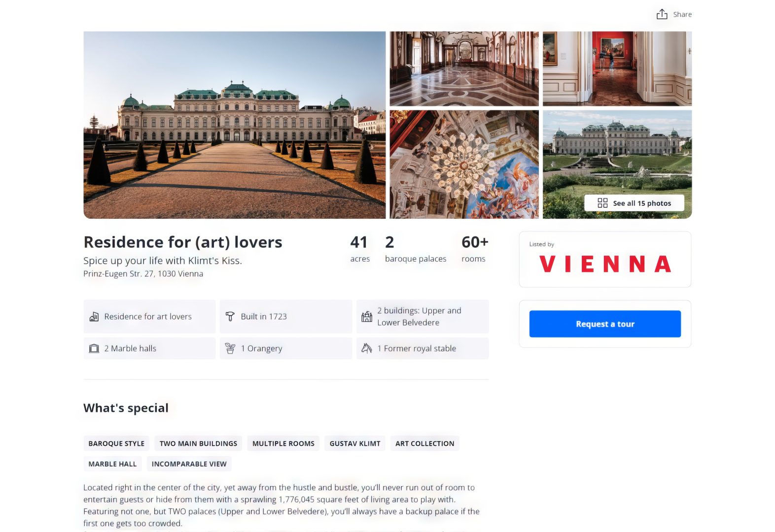Image resolution: width=775 pixels, height=532 pixels.
Task: Click the Orangery plant icon
Action: 230,349
